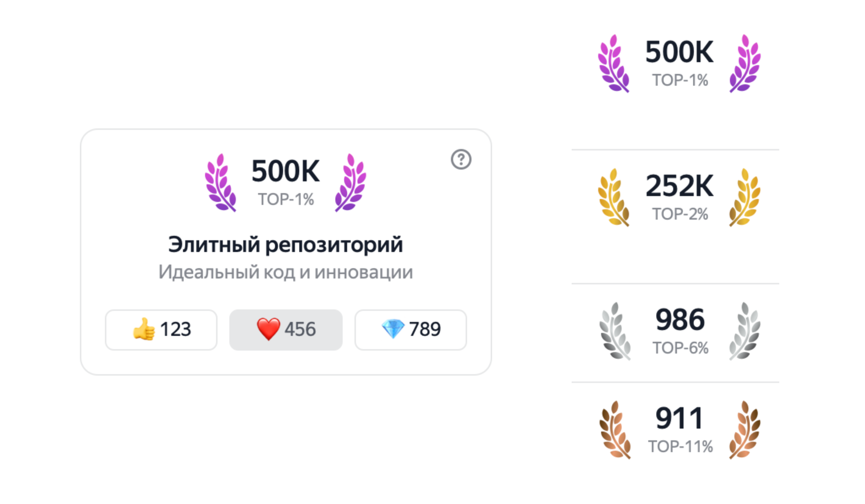This screenshot has width=865, height=504.
Task: Click the "Идеальный код и инновации" subtitle
Action: tap(286, 273)
